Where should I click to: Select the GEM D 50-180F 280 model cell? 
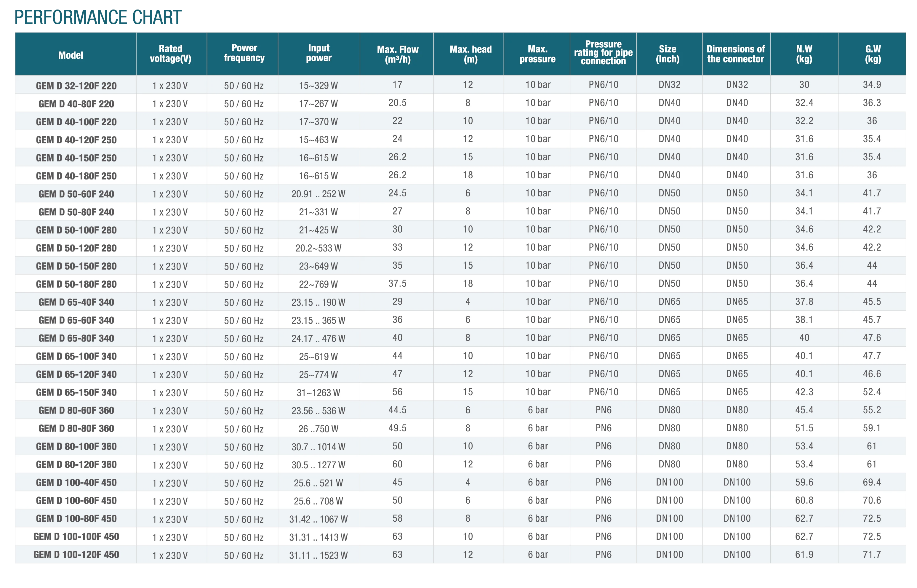click(x=76, y=284)
